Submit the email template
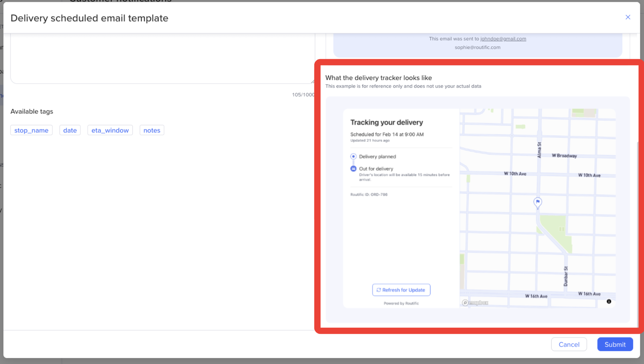The image size is (644, 364). (x=615, y=345)
